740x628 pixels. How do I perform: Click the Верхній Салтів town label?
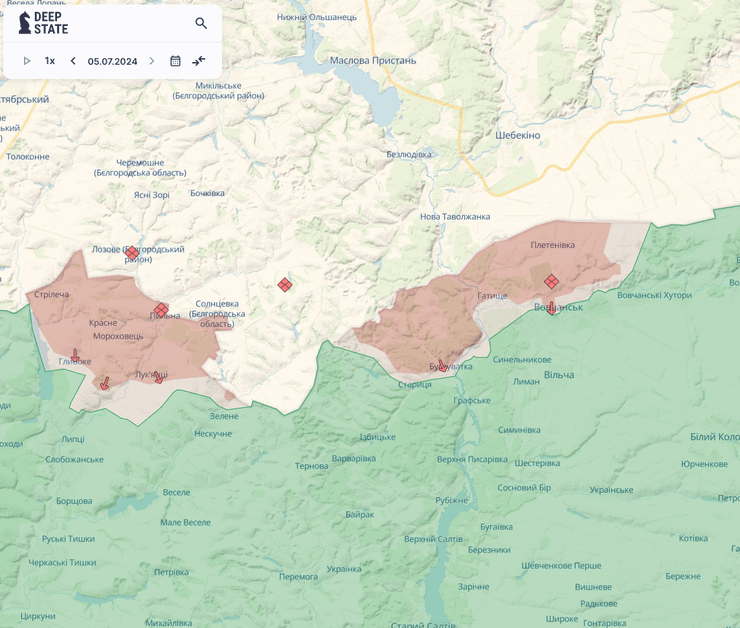[x=433, y=539]
